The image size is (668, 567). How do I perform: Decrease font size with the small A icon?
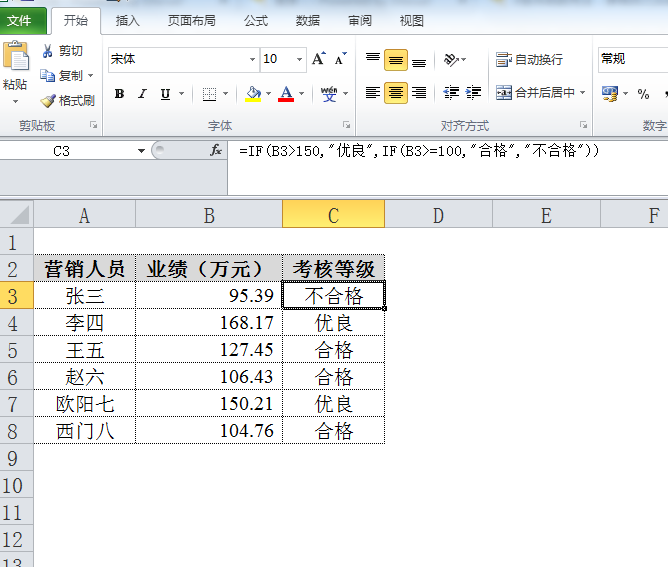[x=340, y=59]
